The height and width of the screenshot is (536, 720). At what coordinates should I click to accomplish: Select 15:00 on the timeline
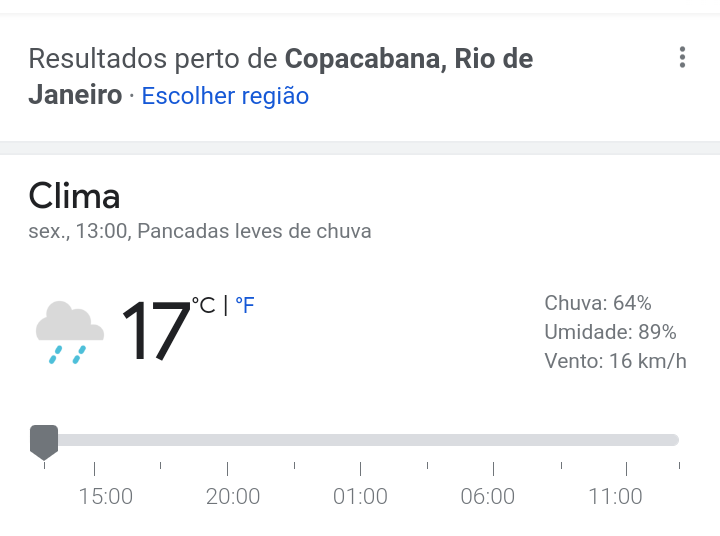point(106,496)
